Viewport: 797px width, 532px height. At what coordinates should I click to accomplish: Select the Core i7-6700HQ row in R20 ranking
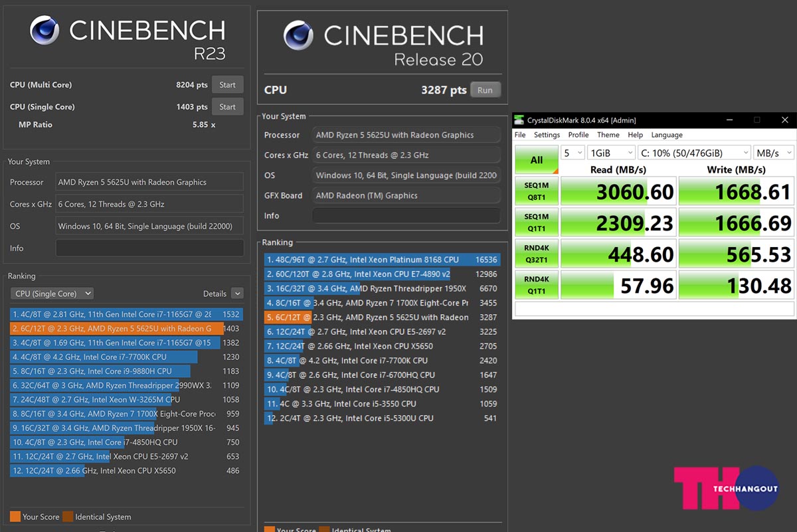click(382, 375)
